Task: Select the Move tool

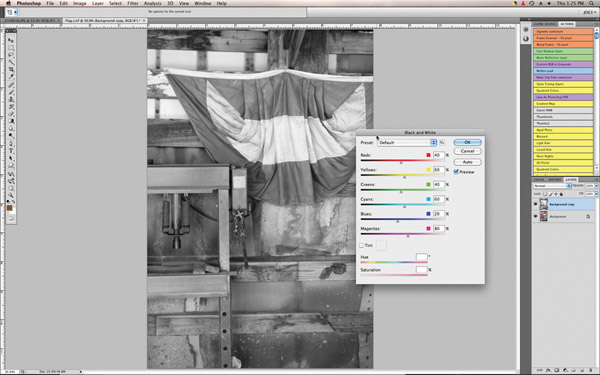Action: (11, 40)
